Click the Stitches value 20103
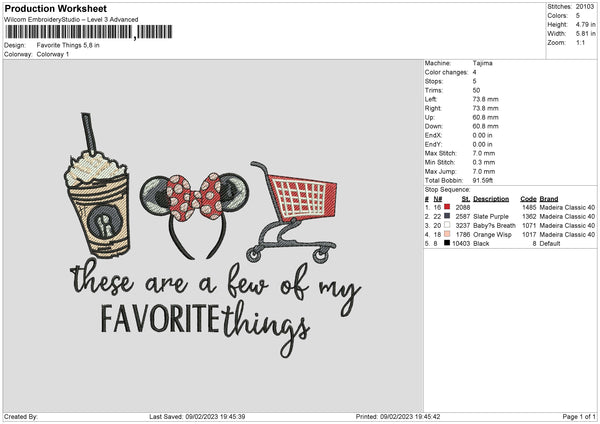 [585, 7]
